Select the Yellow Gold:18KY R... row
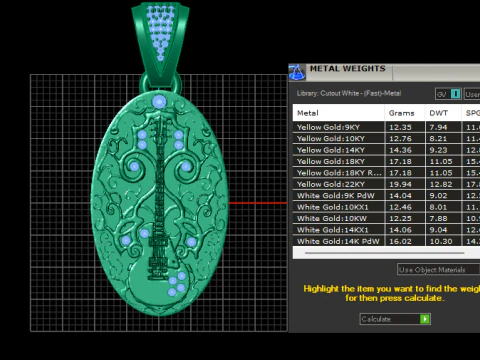This screenshot has height=360, width=480. [x=386, y=173]
